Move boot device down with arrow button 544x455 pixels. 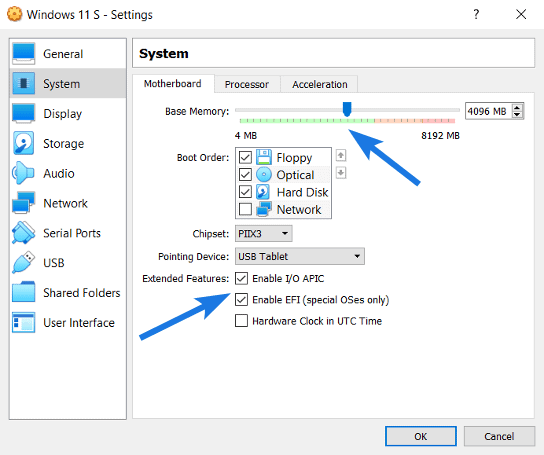pos(341,172)
